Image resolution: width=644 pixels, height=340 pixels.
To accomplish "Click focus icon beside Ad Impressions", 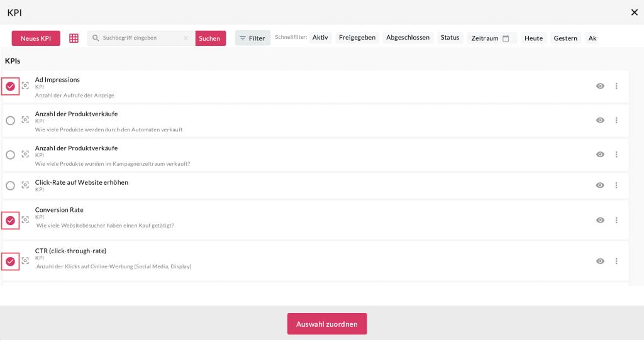I will pyautogui.click(x=25, y=86).
